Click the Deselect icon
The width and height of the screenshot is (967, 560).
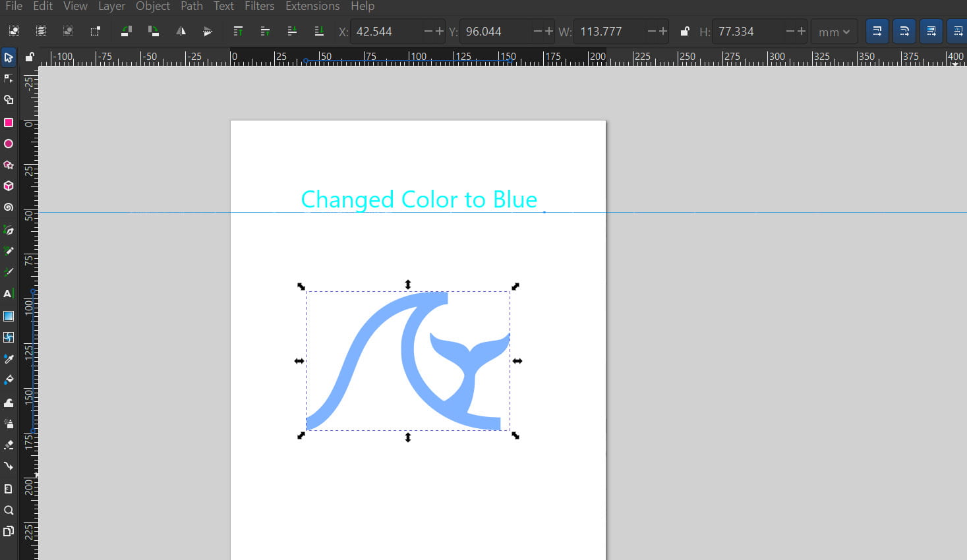[x=68, y=31]
